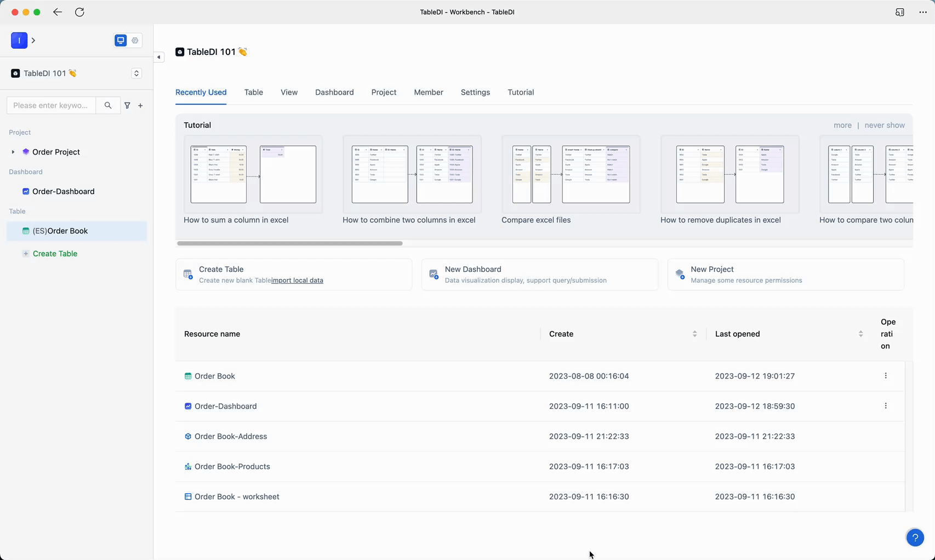Click the Create Table card

294,275
